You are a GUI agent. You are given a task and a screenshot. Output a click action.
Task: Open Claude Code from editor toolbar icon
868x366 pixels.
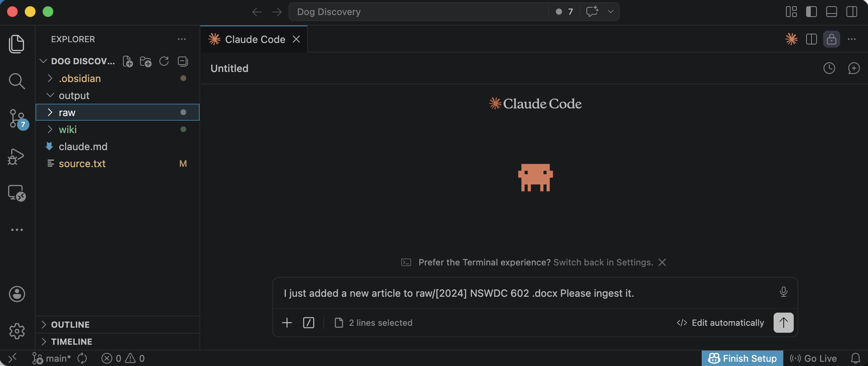click(x=791, y=39)
